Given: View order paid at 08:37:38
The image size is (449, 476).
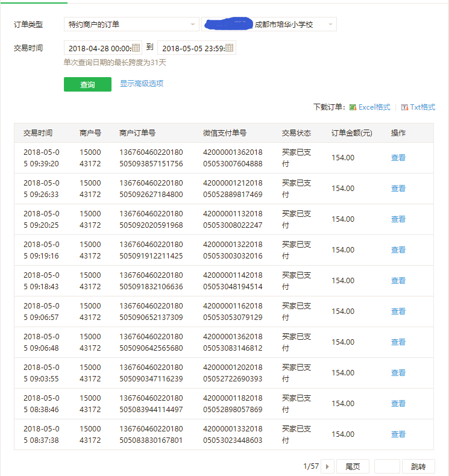Looking at the screenshot, I should pos(398,434).
